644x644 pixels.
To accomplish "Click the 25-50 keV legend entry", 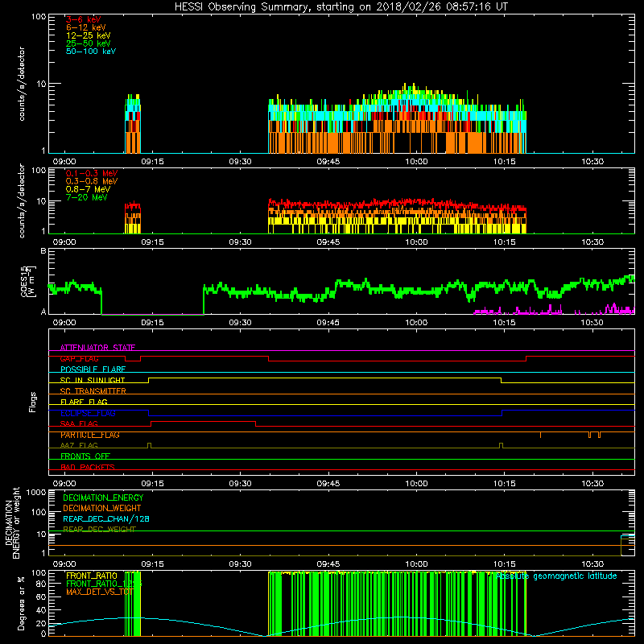I will 89,43.
